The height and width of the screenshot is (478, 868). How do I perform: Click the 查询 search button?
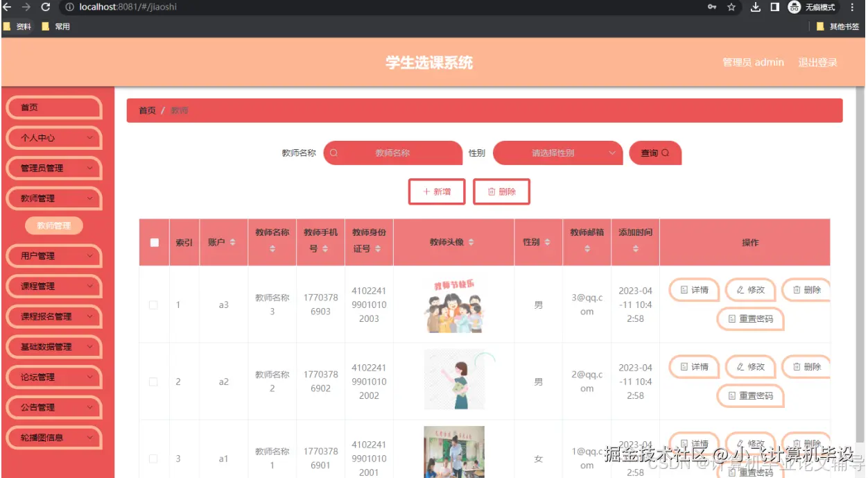click(654, 153)
